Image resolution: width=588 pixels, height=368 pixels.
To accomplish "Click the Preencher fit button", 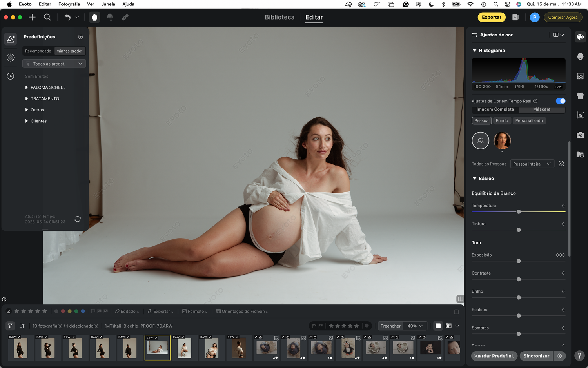I will pos(390,326).
